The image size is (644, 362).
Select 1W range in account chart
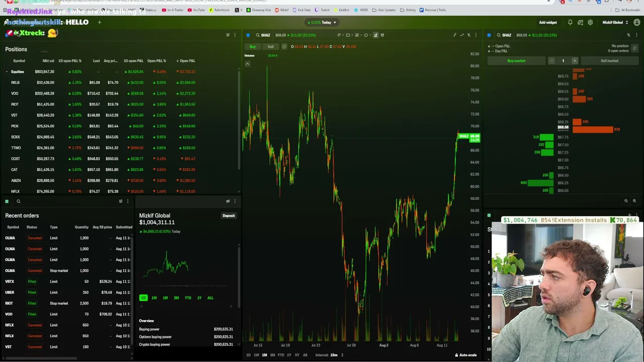point(154,298)
